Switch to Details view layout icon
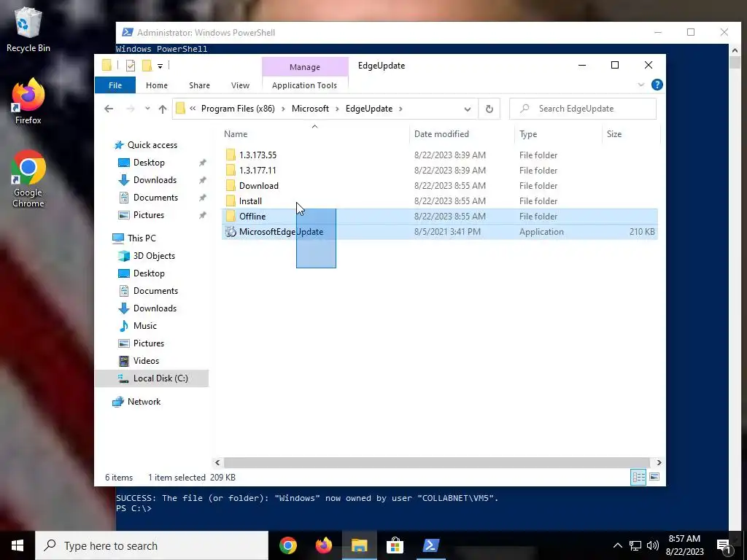Screen dimensions: 747x560 pos(638,477)
